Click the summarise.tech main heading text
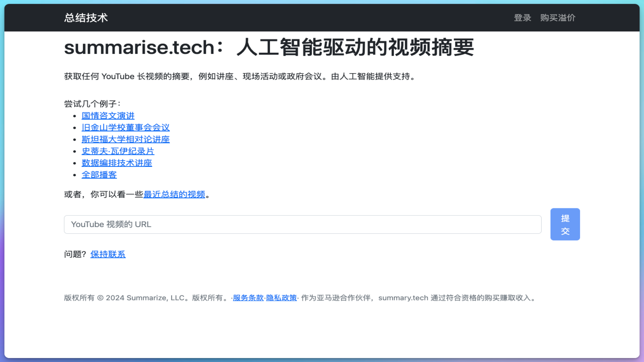 tap(269, 47)
